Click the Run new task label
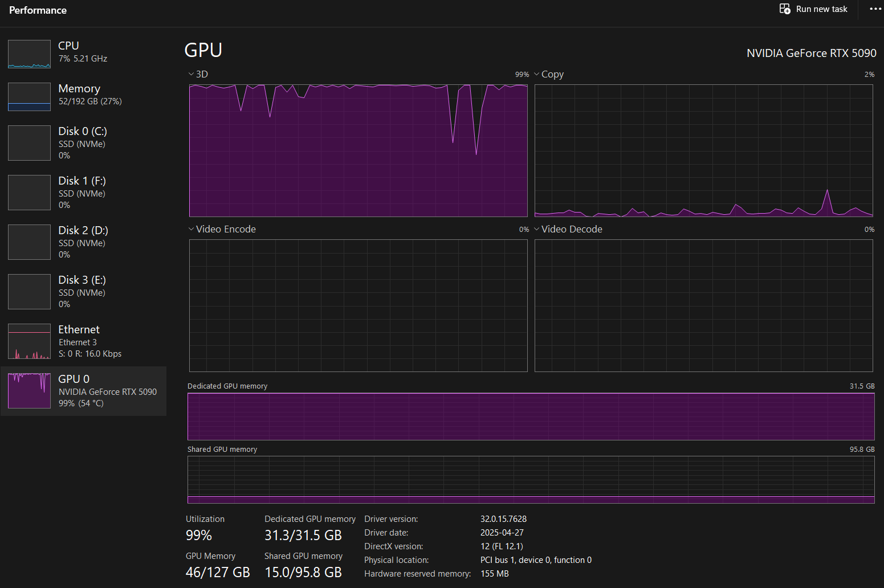 point(821,9)
